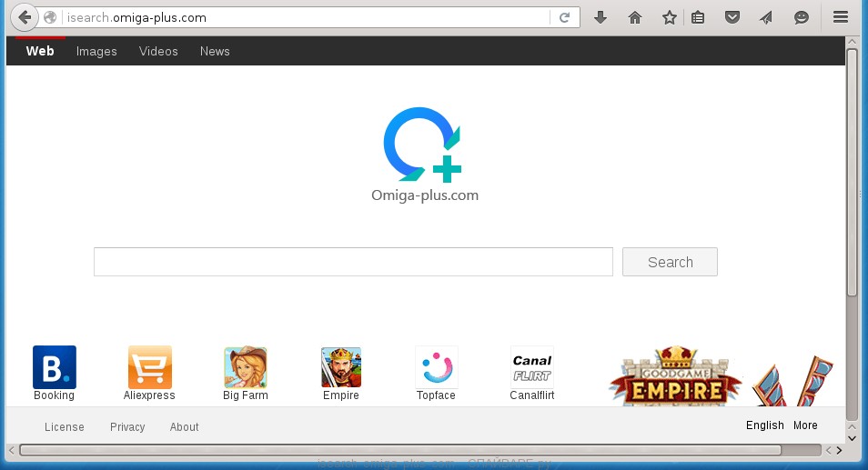Click the browser back arrow button
The width and height of the screenshot is (868, 470).
pos(24,17)
